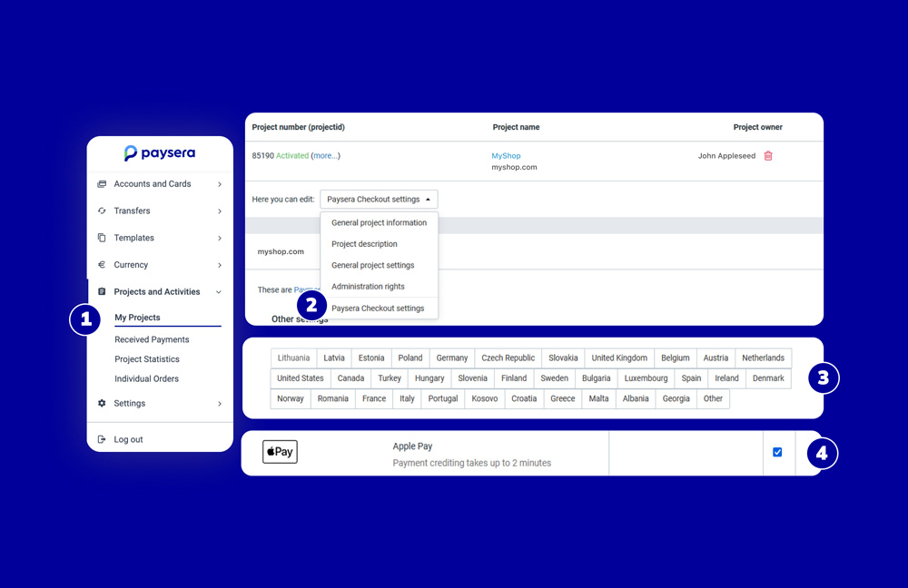Viewport: 908px width, 588px height.
Task: Choose Administration rights from the menu
Action: 368,287
